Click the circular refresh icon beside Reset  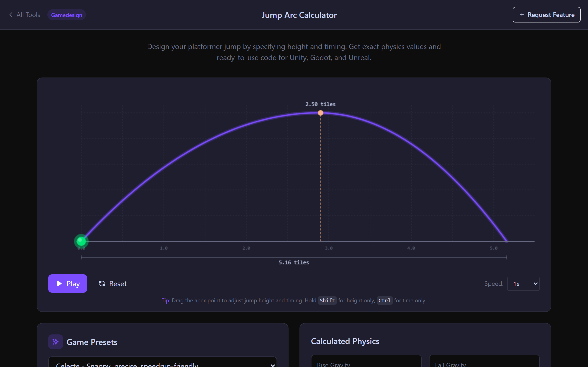(102, 284)
